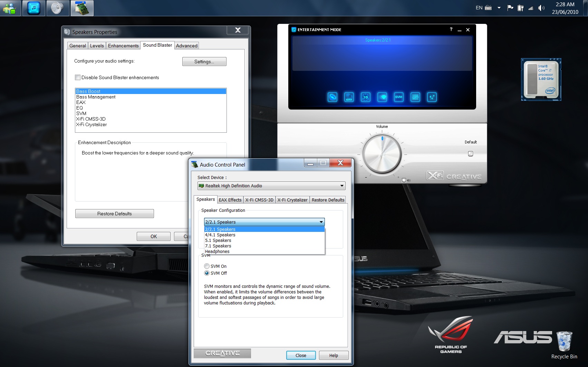Choose 2/2.1 Speakers from the dropdown list
The width and height of the screenshot is (588, 367).
(x=264, y=229)
